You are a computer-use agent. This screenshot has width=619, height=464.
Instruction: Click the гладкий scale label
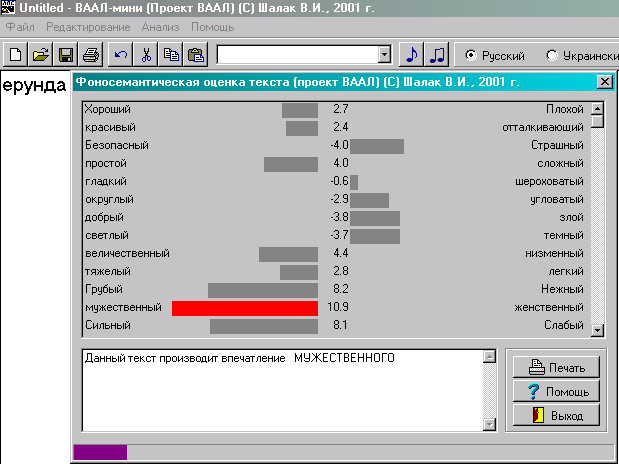[106, 182]
